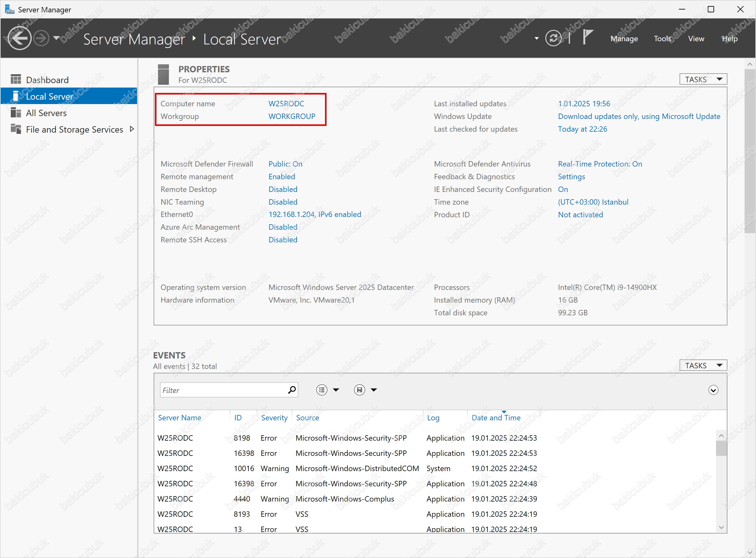The height and width of the screenshot is (558, 756).
Task: Select All Servers in the sidebar
Action: [69, 113]
